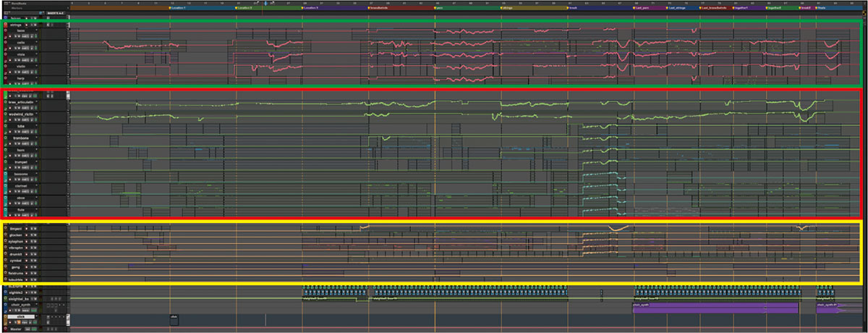
Task: Select the first purple choir_synth clip
Action: tap(715, 308)
